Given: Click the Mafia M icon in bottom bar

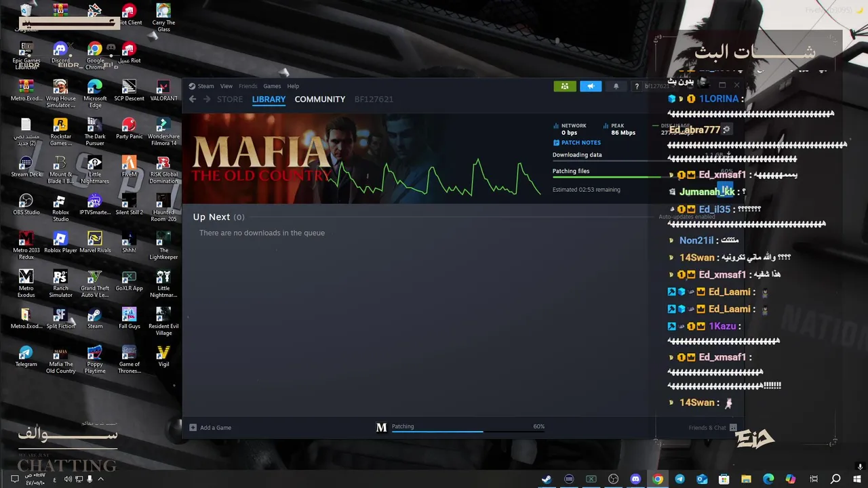Looking at the screenshot, I should [x=381, y=427].
